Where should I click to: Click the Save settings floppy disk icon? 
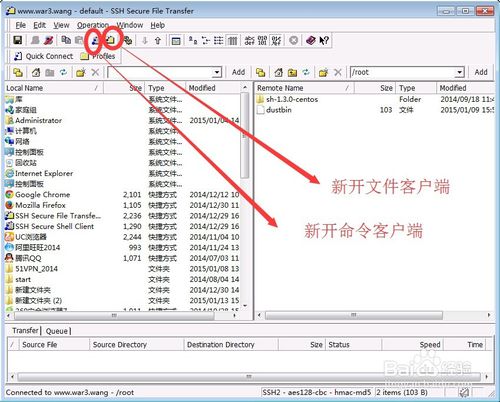(18, 40)
